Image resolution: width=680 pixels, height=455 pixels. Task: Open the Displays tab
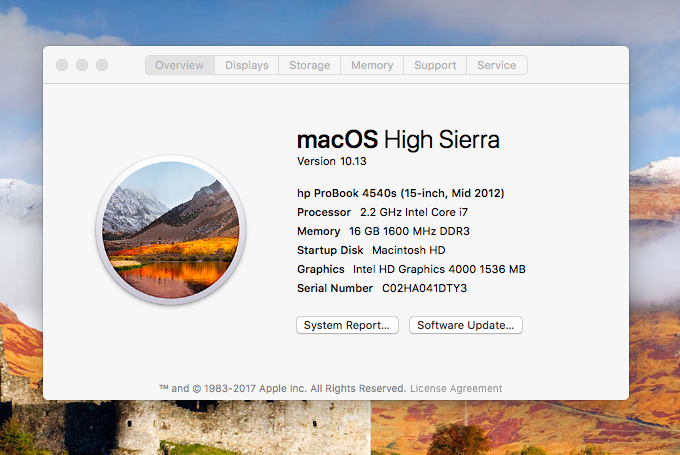click(246, 65)
